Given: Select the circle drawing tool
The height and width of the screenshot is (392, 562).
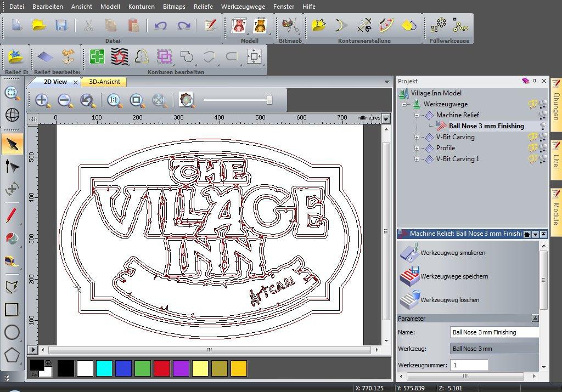Looking at the screenshot, I should coord(12,332).
